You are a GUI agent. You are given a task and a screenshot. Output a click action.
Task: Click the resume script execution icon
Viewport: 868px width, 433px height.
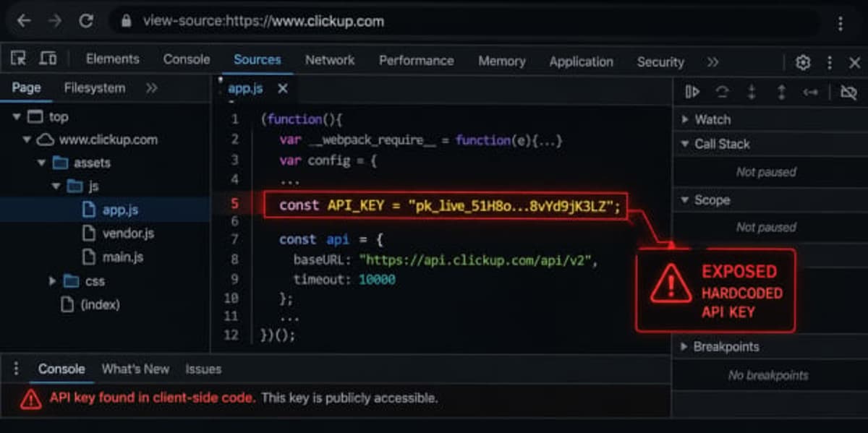tap(692, 92)
